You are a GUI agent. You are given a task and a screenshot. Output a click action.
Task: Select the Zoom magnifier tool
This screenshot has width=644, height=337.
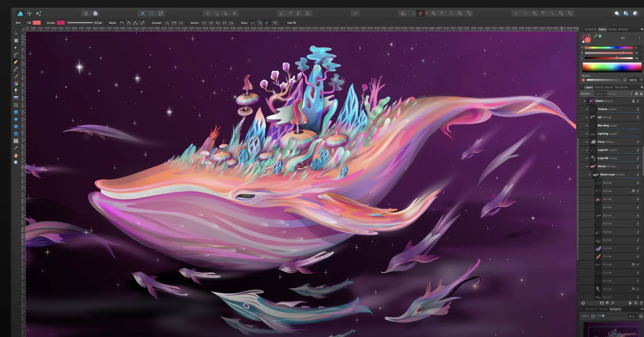16,163
